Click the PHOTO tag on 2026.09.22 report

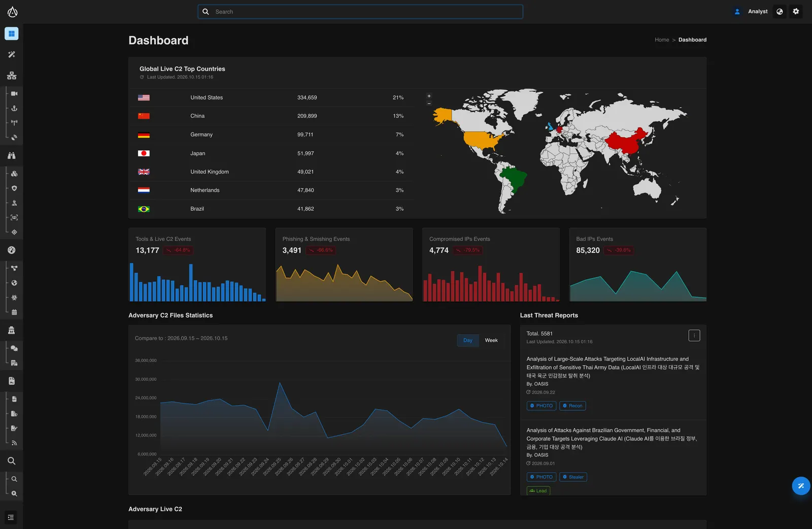point(542,406)
